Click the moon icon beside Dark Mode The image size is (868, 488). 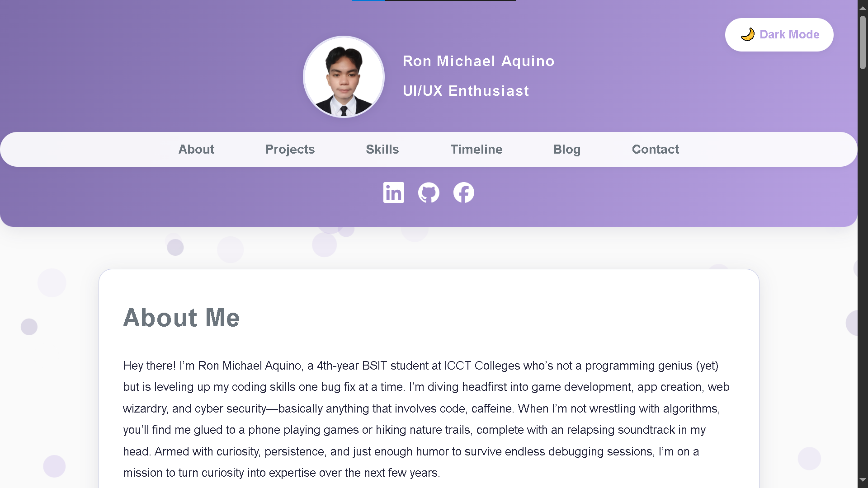[748, 34]
